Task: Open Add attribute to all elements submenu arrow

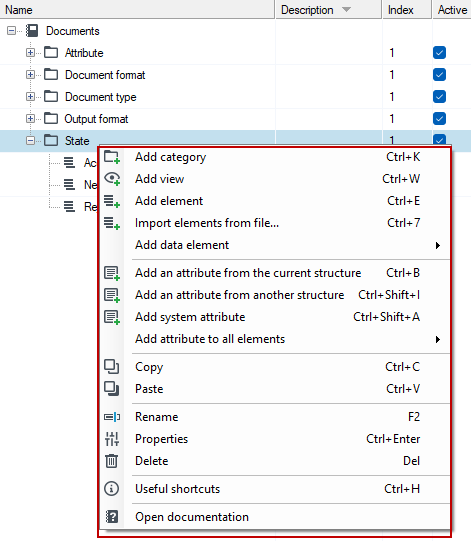Action: 438,340
